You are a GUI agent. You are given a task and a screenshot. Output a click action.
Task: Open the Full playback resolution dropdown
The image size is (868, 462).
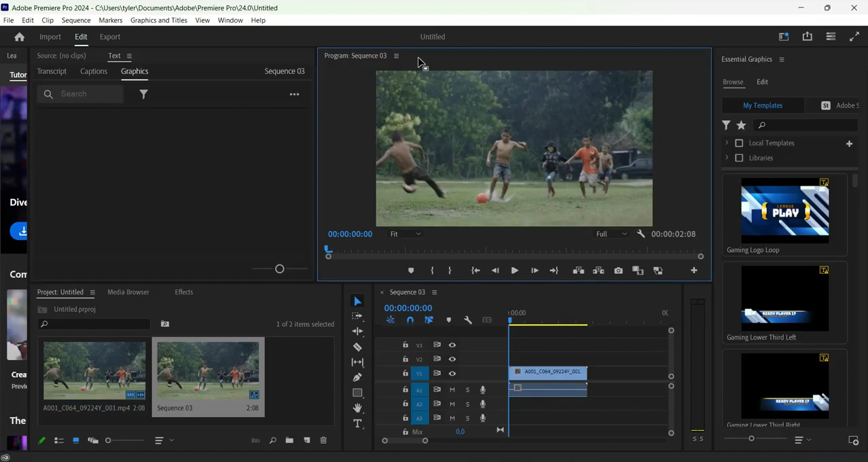(610, 234)
